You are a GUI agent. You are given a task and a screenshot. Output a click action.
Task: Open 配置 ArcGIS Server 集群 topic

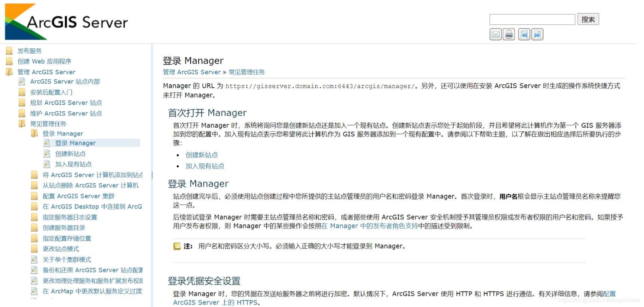(x=79, y=196)
